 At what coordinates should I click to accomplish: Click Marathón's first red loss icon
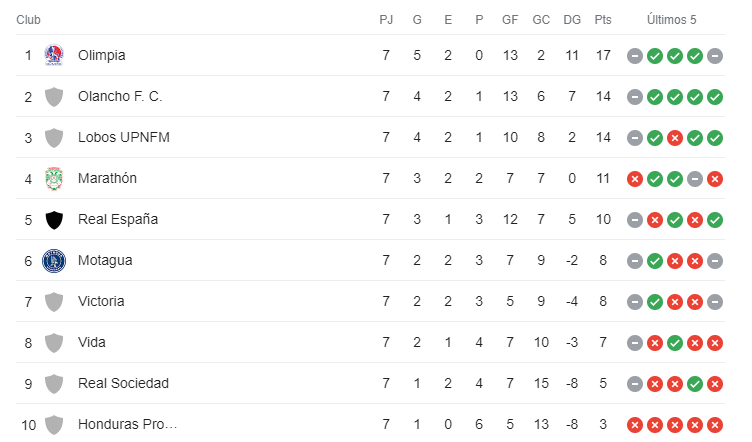tap(634, 179)
